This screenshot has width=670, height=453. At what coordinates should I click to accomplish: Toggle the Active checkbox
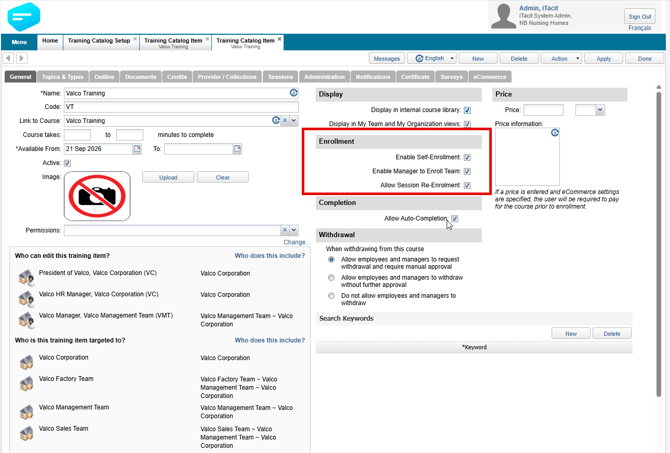(x=68, y=163)
